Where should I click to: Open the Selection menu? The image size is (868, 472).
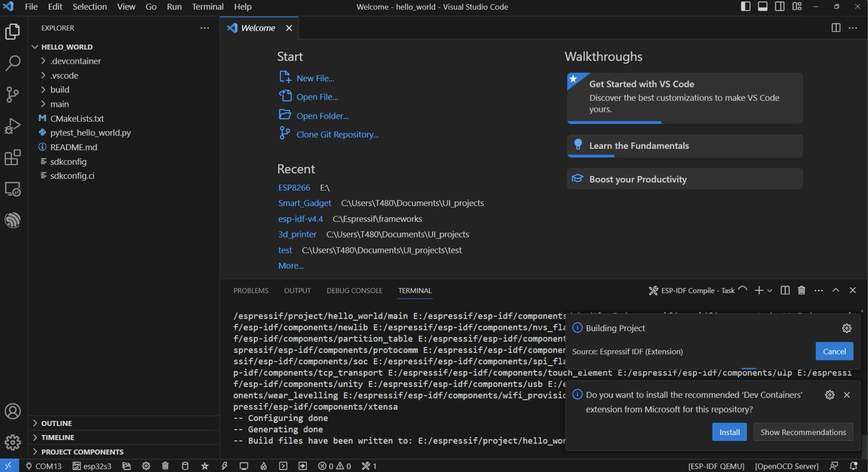90,7
